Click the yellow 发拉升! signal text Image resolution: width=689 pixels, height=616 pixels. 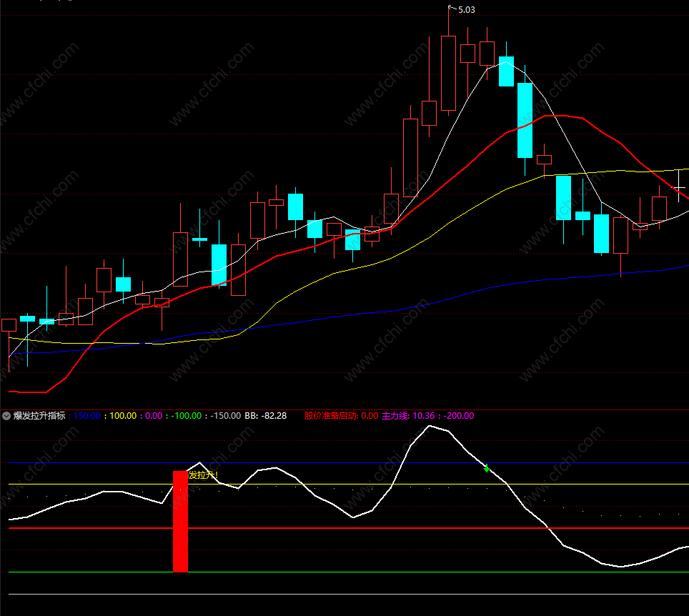point(202,475)
